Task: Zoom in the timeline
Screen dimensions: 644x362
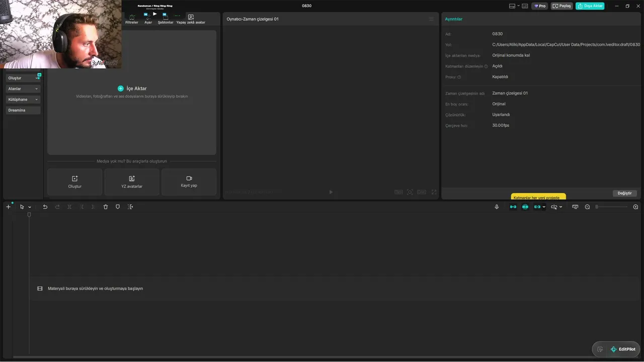Action: coord(635,207)
